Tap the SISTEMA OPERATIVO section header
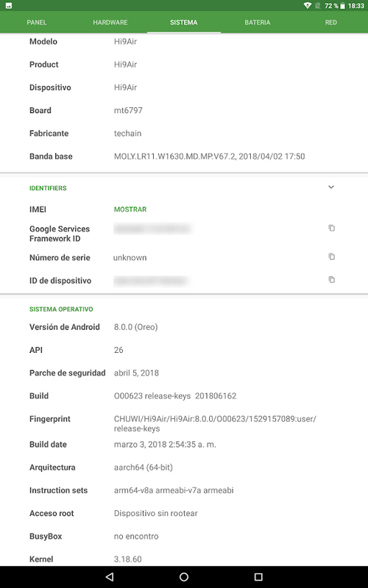 click(x=61, y=309)
